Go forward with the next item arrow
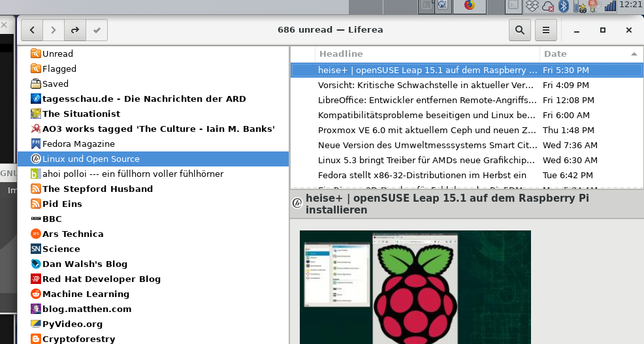The height and width of the screenshot is (344, 644). click(x=54, y=30)
